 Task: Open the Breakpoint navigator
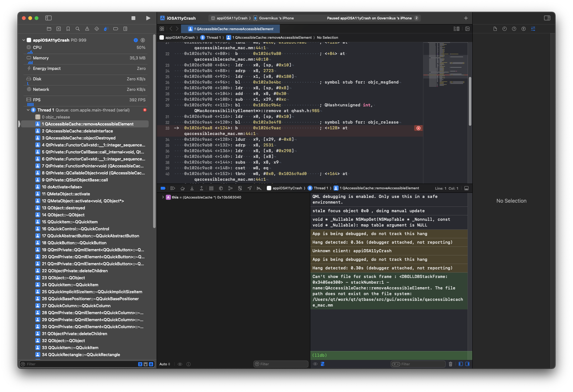point(116,29)
